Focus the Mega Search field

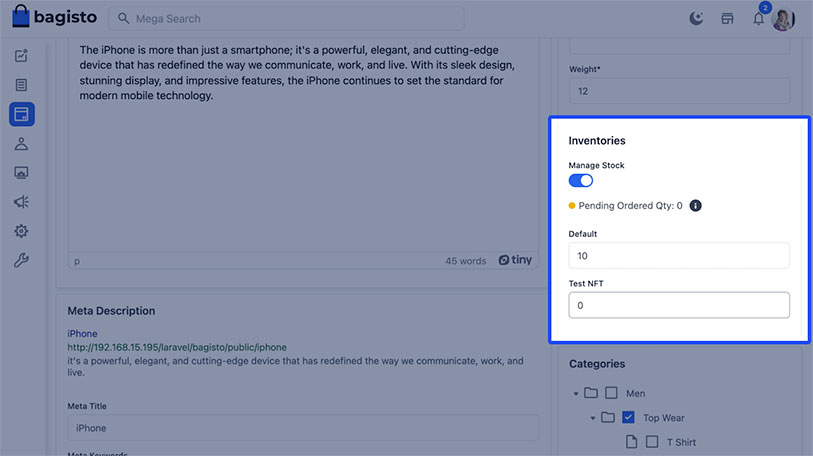coord(286,19)
